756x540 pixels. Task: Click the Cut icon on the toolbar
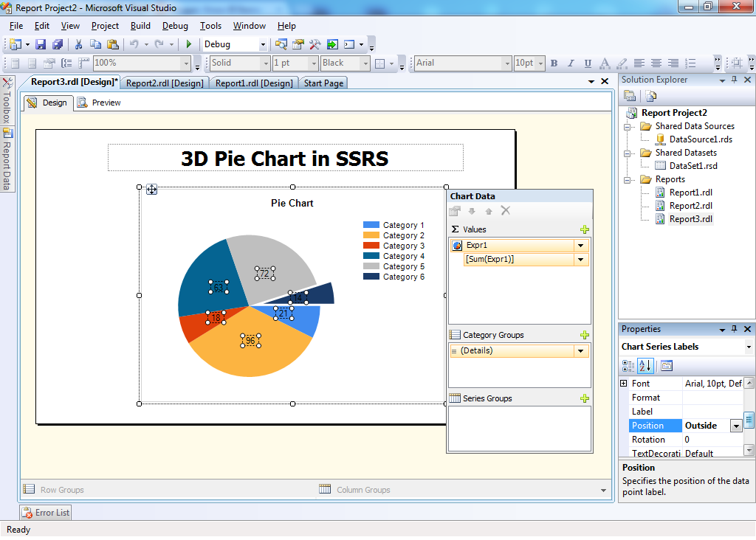point(79,44)
